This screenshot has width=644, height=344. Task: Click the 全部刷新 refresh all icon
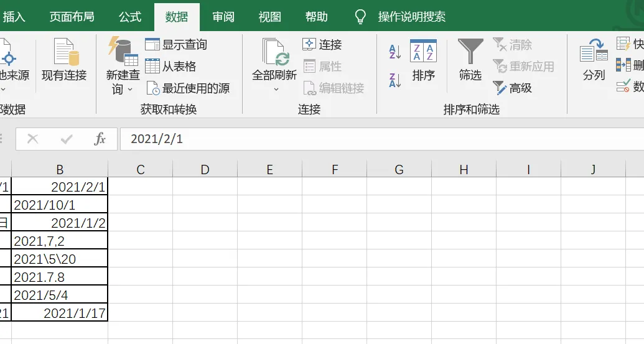276,52
